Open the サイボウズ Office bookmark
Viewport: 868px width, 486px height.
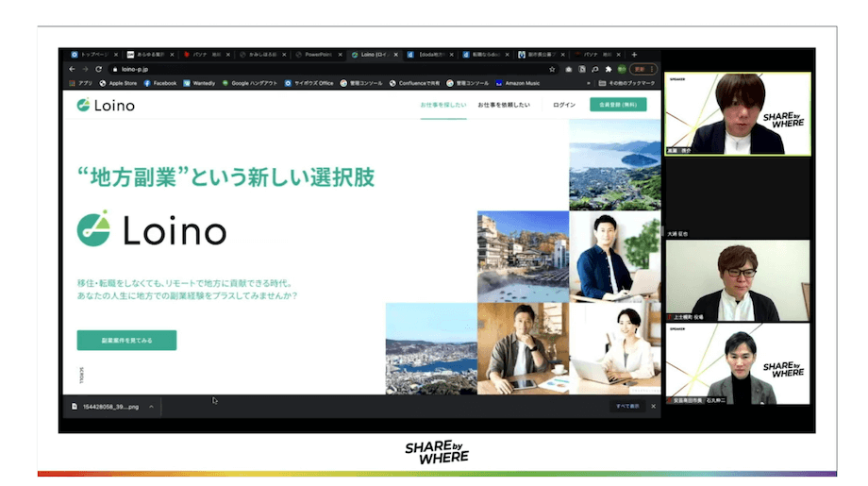pos(309,83)
